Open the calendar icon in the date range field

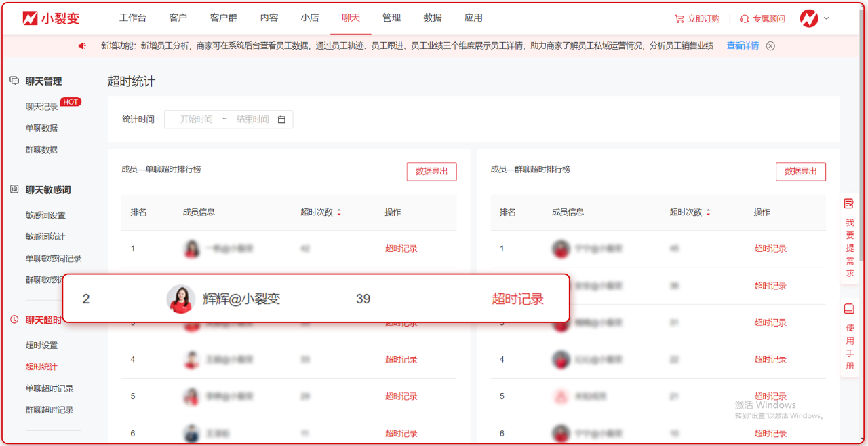point(281,119)
